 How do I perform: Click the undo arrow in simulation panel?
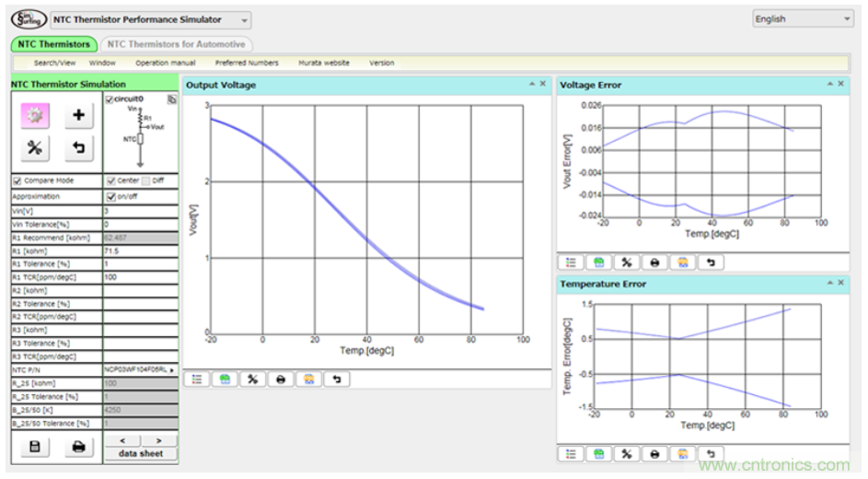coord(78,147)
